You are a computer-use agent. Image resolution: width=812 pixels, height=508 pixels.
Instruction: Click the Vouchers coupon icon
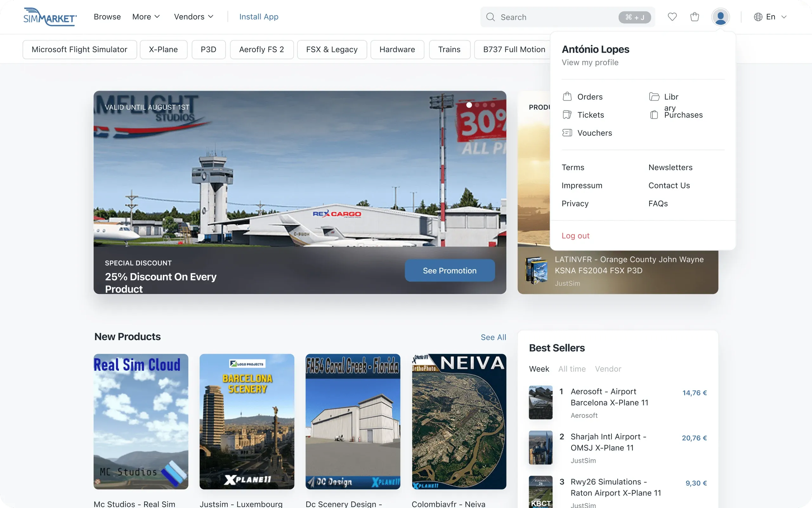[x=567, y=133]
